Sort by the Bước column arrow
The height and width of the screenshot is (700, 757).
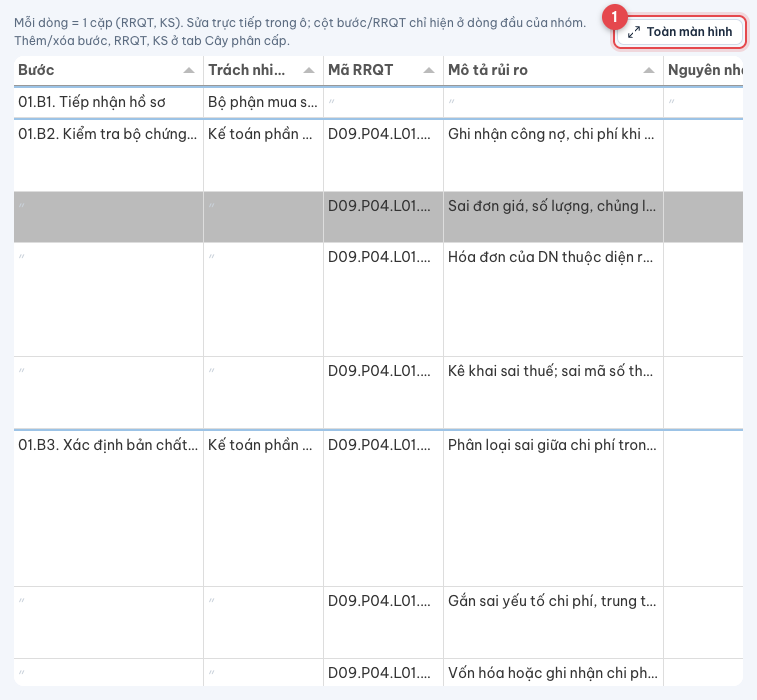click(x=189, y=70)
